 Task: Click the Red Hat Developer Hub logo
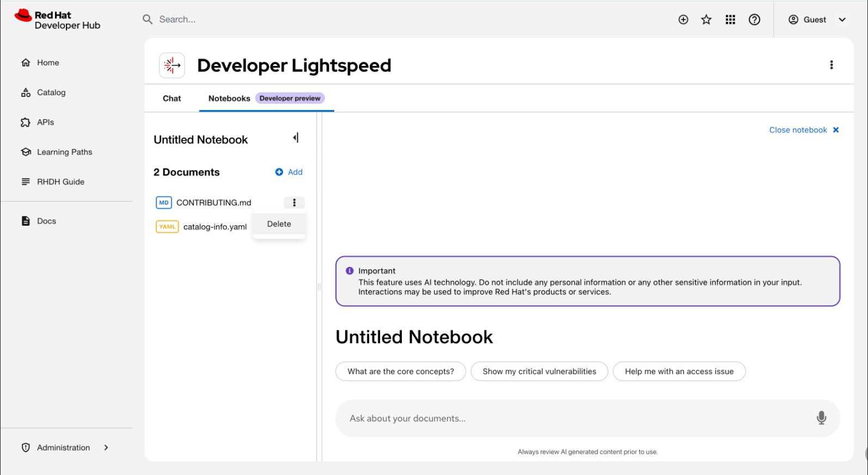pyautogui.click(x=58, y=20)
